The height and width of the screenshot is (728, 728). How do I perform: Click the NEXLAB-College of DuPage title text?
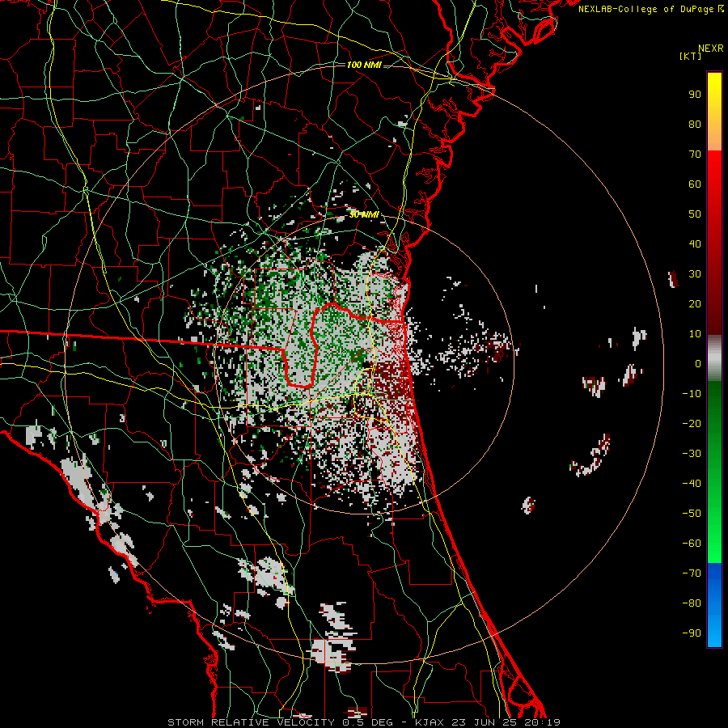point(650,9)
